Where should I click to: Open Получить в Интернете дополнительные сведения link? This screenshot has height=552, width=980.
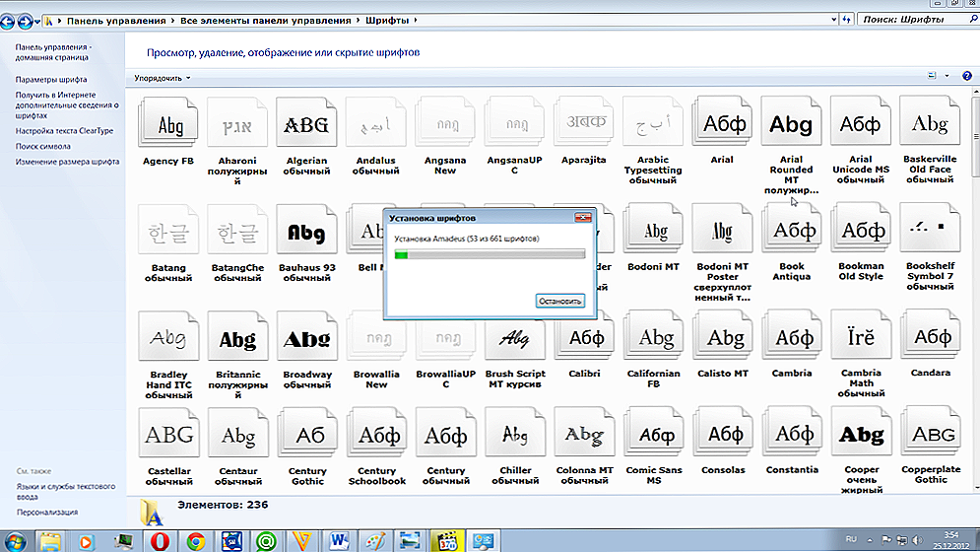67,105
